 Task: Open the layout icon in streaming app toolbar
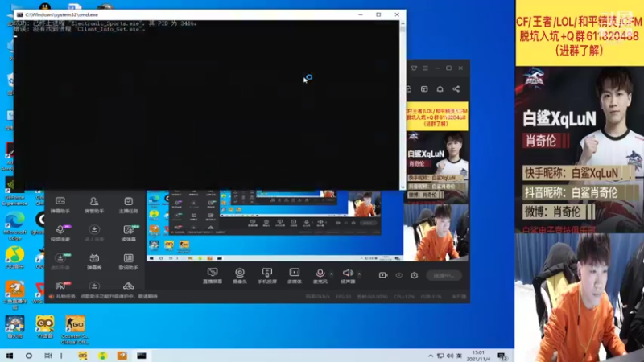point(424,89)
